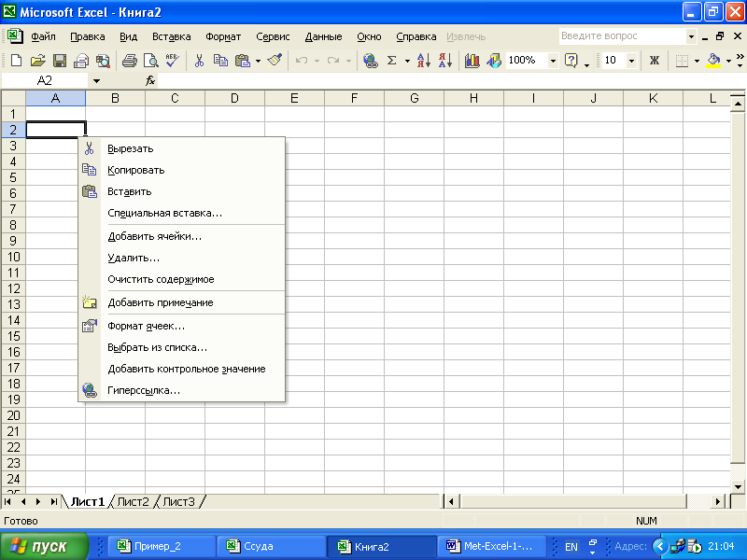
Task: Click the Drawing toolbar icon
Action: (494, 61)
